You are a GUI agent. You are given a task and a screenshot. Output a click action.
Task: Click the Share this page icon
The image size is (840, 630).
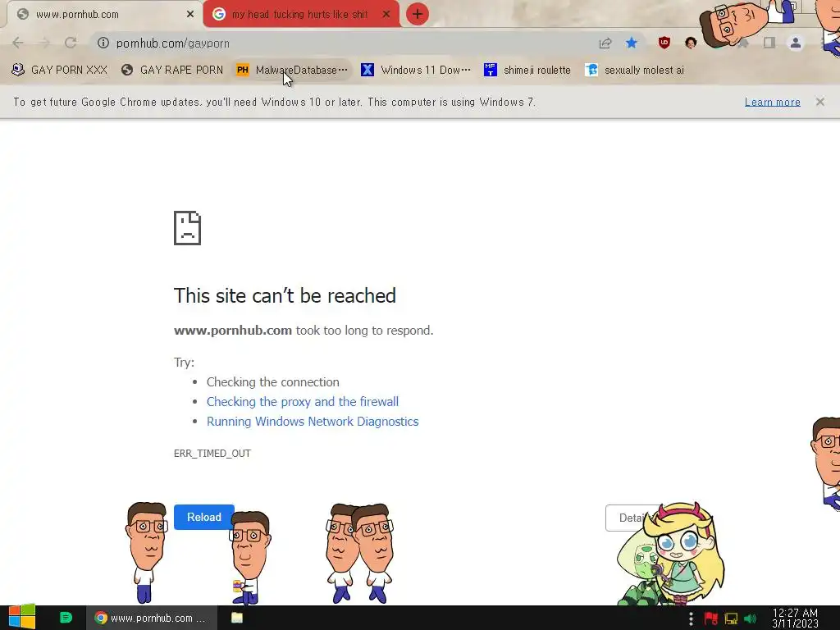point(605,43)
